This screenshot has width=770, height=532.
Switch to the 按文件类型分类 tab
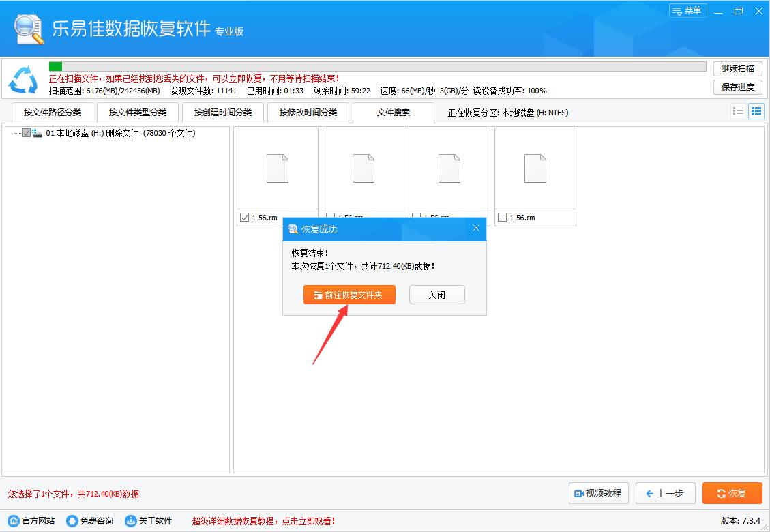click(137, 112)
